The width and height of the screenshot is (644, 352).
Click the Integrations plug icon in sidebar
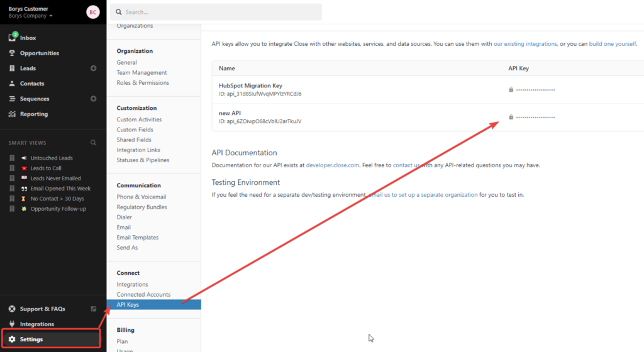[12, 324]
